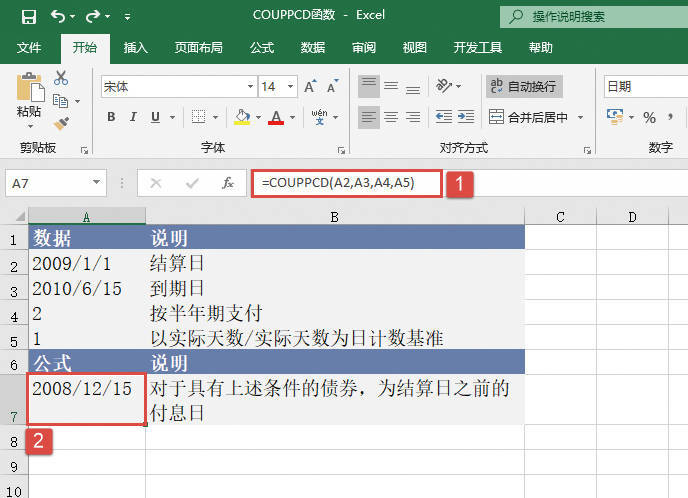Toggle the 自动换行 wrap text button
The width and height of the screenshot is (688, 498).
[x=523, y=87]
